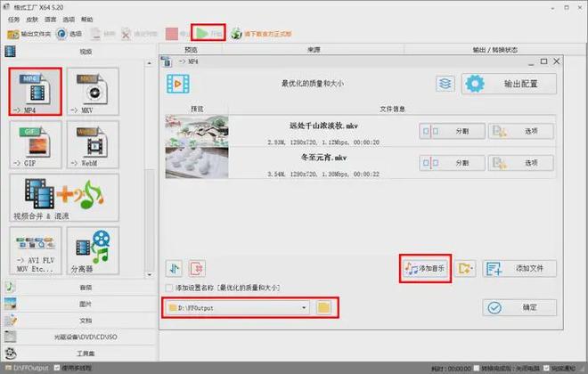Click the toolset icon in the bottom category

(10, 353)
